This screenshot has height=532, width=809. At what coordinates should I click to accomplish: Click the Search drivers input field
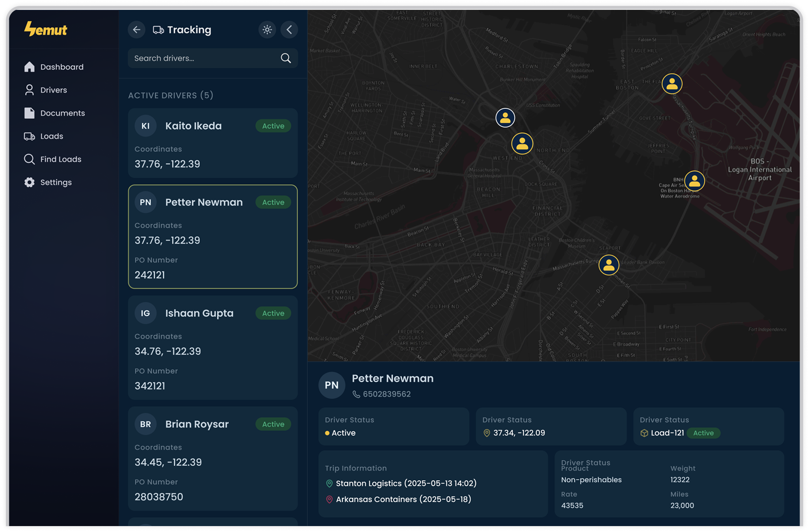click(x=205, y=58)
